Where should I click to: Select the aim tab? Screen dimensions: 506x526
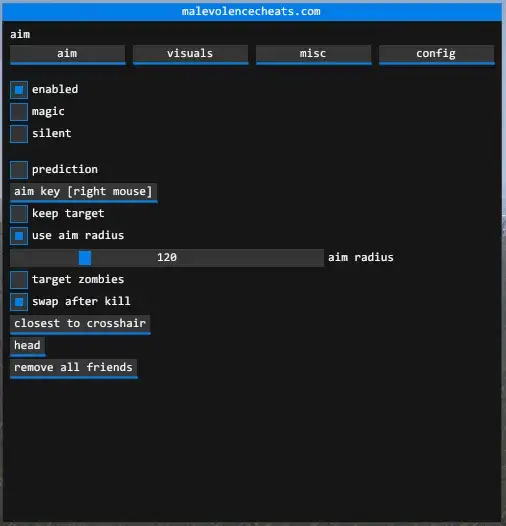click(67, 54)
